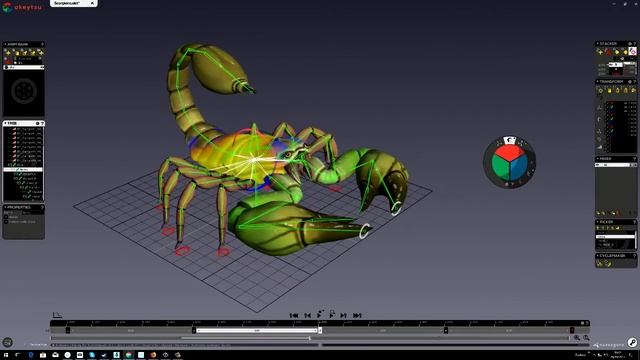
Task: Click the keyframe marker starting the white timeline segment
Action: pyautogui.click(x=194, y=330)
